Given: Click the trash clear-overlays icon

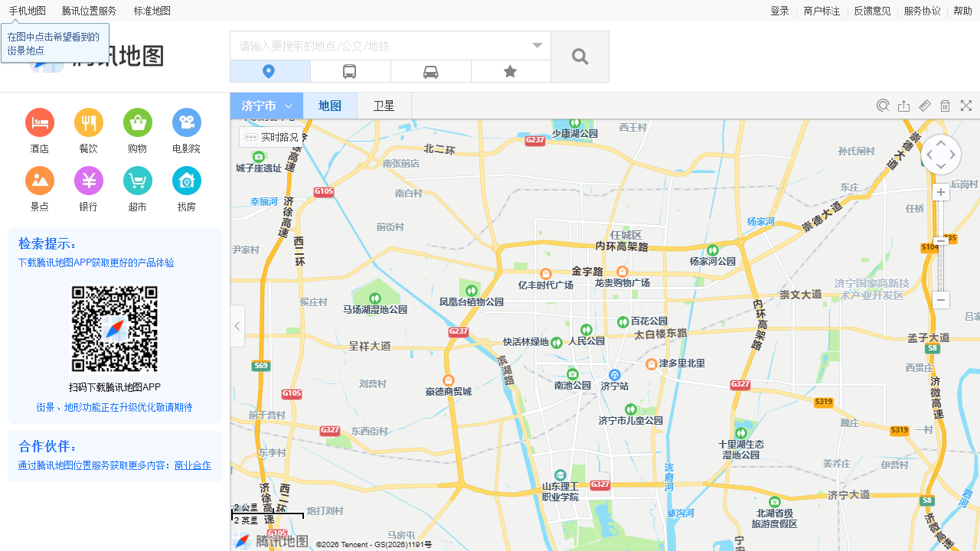Looking at the screenshot, I should [945, 106].
